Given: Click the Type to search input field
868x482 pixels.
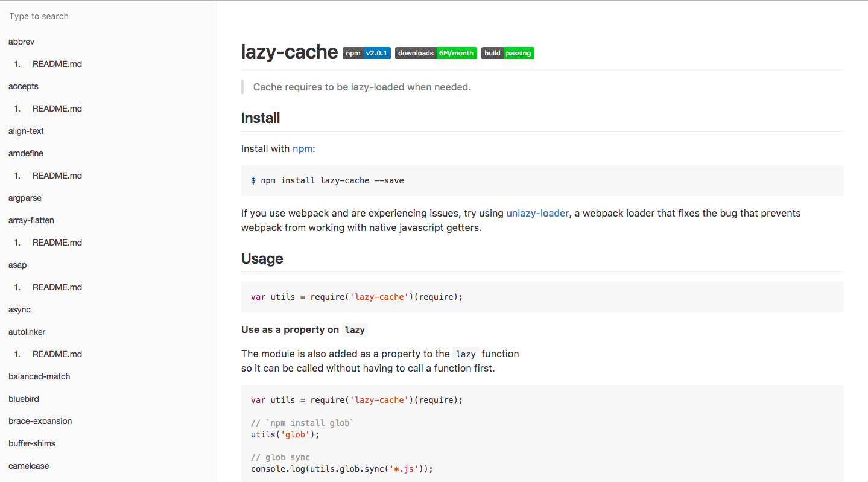Looking at the screenshot, I should click(x=109, y=16).
